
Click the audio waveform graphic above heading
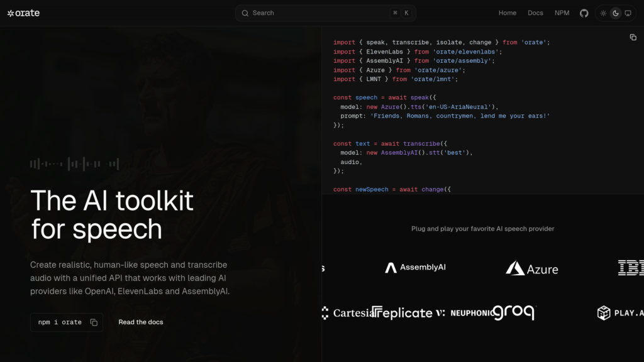click(74, 164)
